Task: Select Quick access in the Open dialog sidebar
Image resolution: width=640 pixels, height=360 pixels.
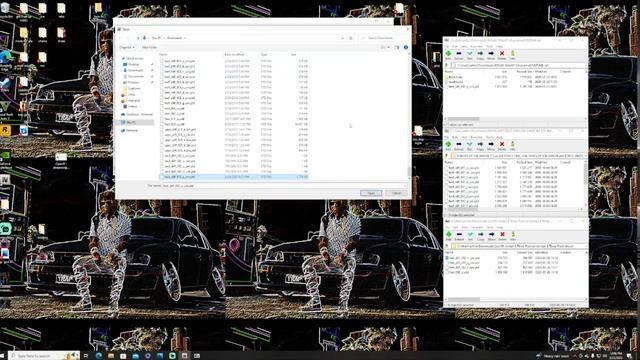Action: tap(135, 58)
